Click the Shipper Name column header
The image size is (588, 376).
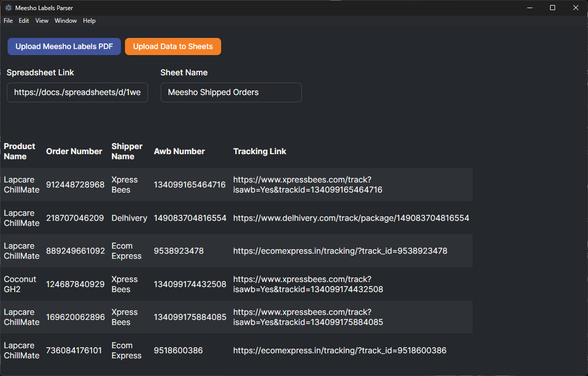click(127, 151)
